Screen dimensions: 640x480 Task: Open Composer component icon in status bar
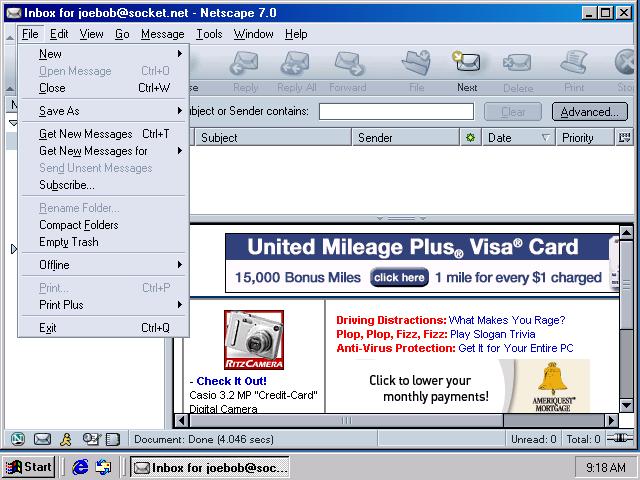pyautogui.click(x=91, y=439)
